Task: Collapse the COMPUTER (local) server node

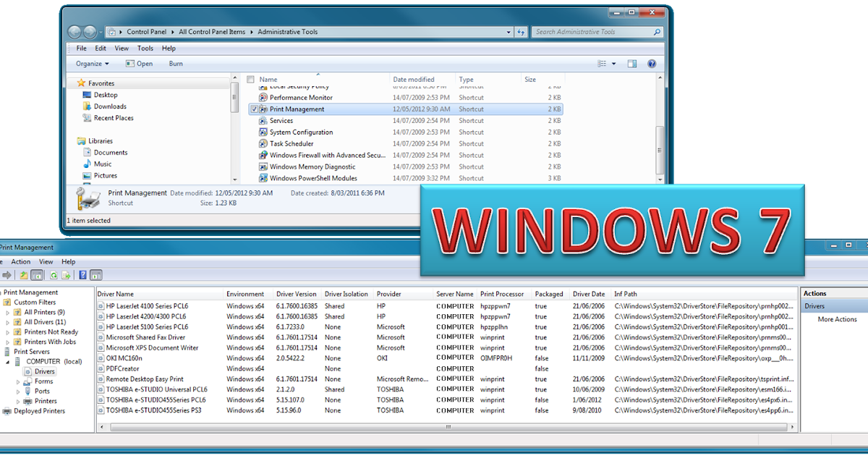Action: pyautogui.click(x=8, y=361)
